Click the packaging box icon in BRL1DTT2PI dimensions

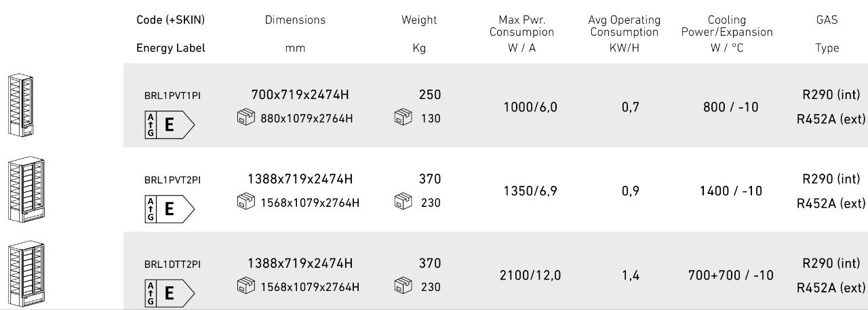(244, 286)
